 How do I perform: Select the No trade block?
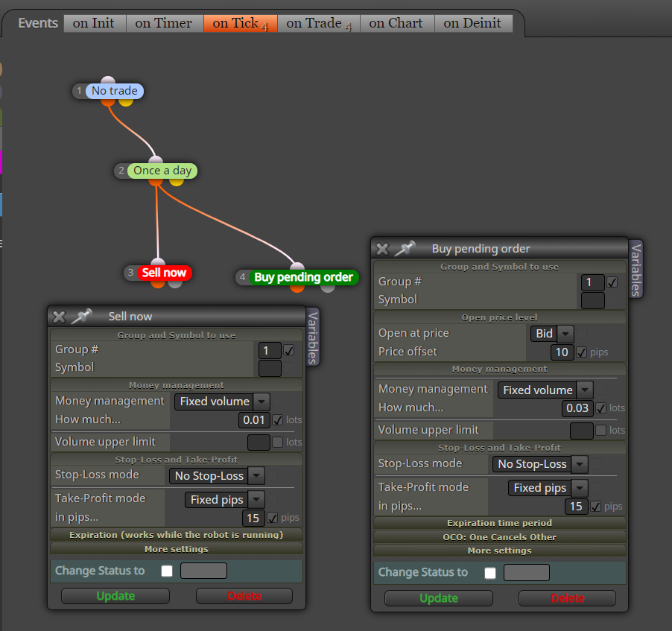[115, 91]
